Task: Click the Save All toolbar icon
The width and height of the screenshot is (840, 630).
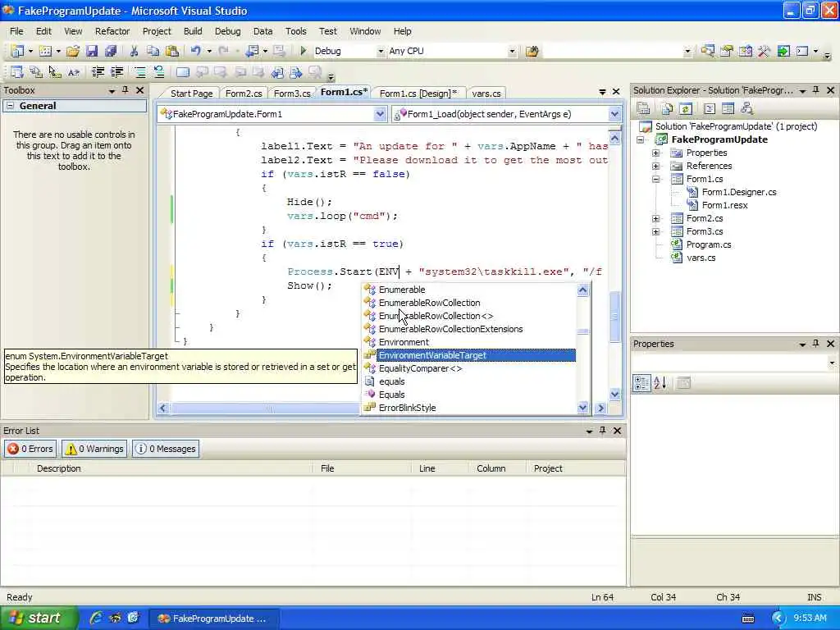Action: (111, 51)
